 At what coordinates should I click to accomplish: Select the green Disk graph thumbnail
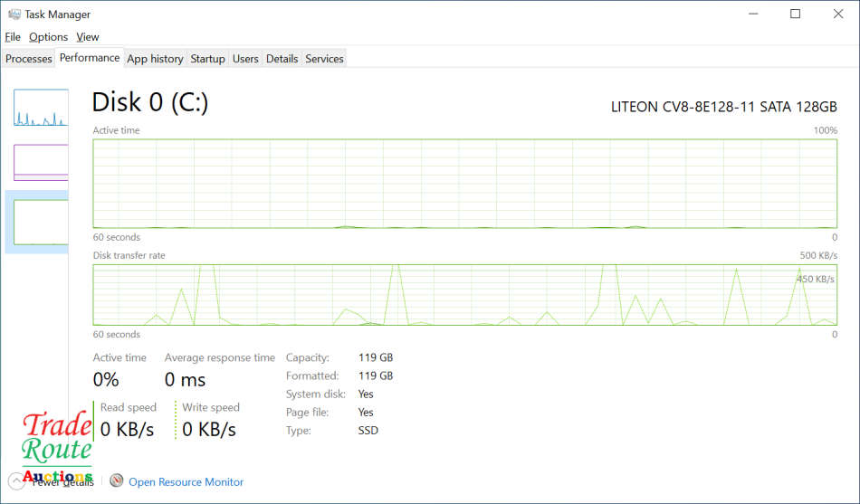click(41, 222)
